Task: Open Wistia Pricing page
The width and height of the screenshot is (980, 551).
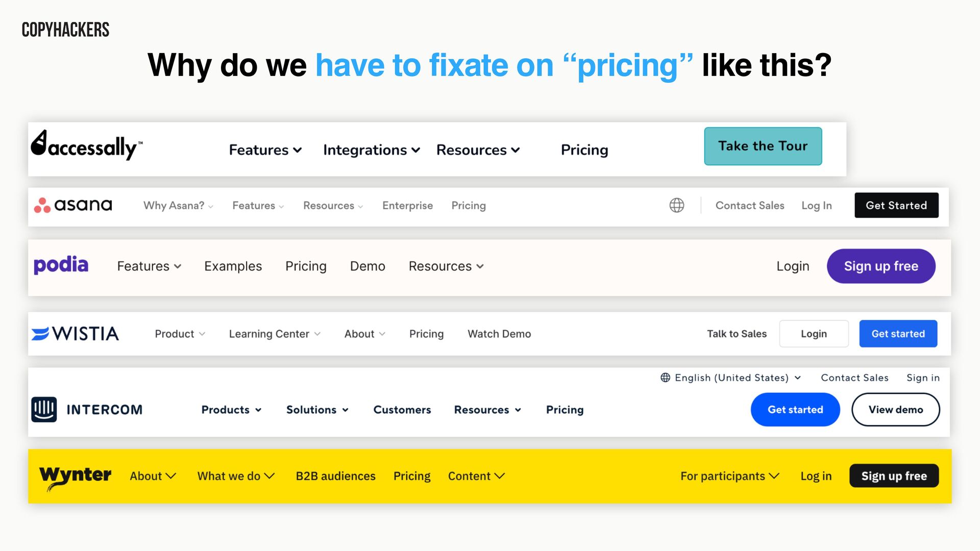Action: 426,334
